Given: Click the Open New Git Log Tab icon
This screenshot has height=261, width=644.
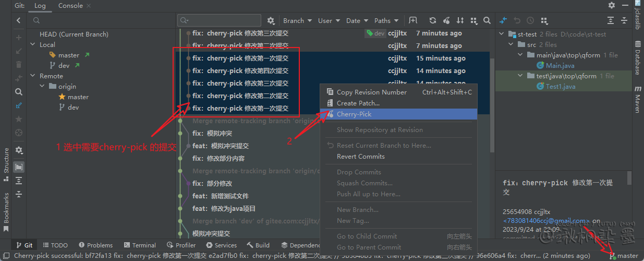Looking at the screenshot, I should point(413,21).
